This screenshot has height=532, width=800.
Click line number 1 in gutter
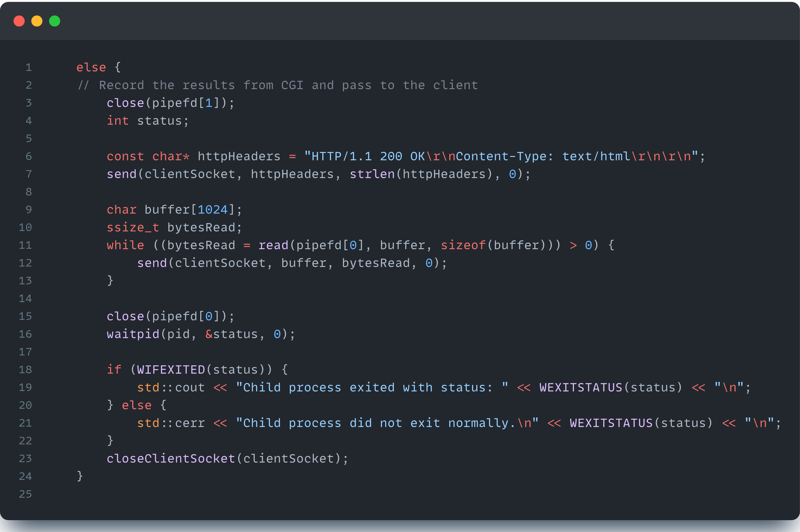tap(29, 67)
